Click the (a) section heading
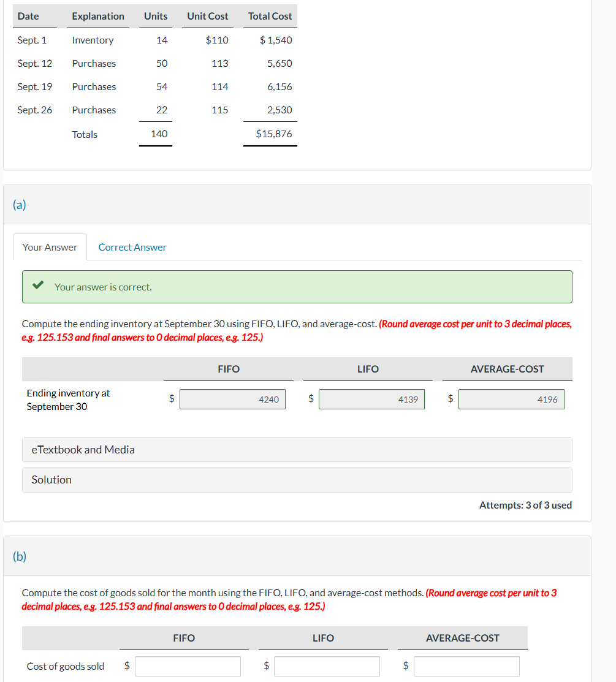 coord(19,205)
